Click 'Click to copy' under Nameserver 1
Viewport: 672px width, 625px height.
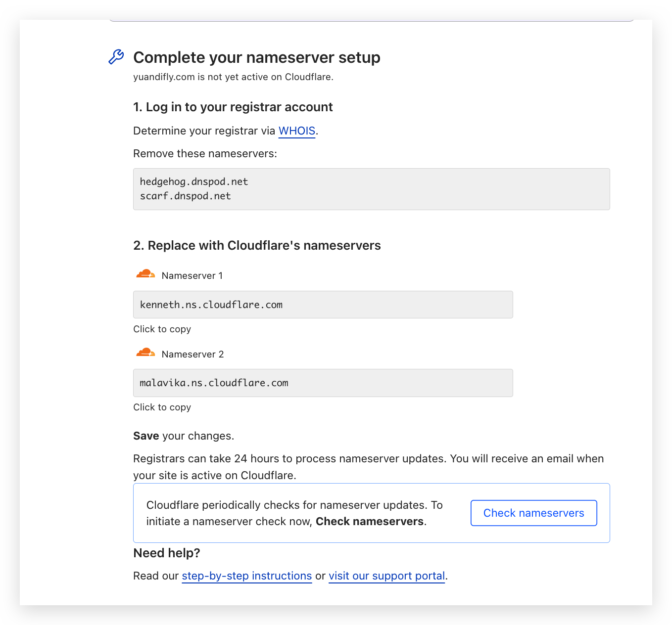click(162, 329)
